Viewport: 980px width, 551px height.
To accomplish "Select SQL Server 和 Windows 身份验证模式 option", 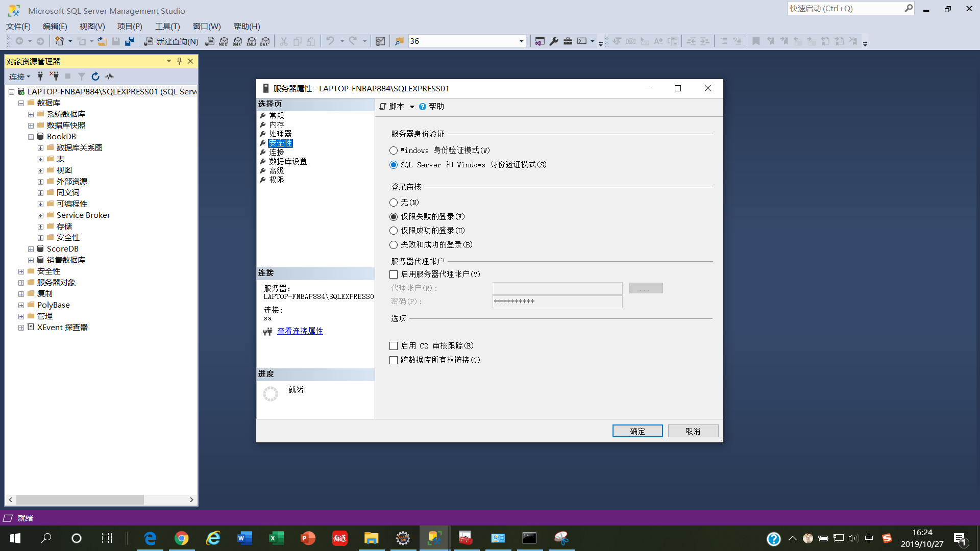I will click(x=394, y=165).
